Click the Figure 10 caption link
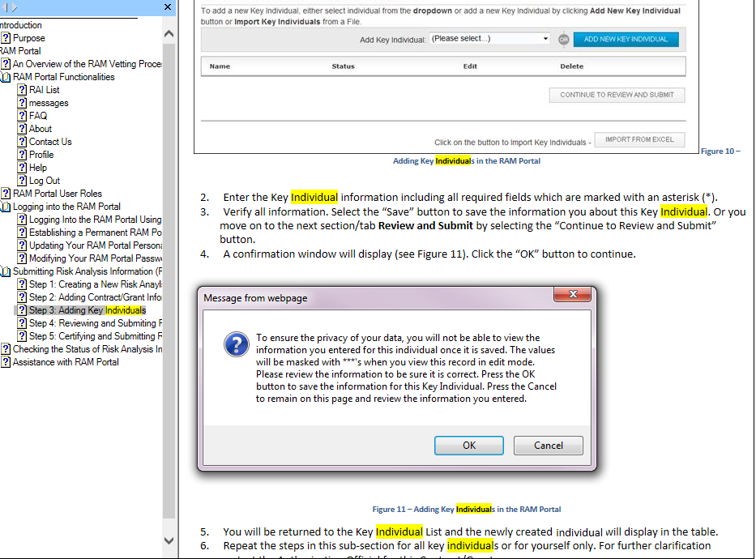This screenshot has height=559, width=756. (x=720, y=151)
